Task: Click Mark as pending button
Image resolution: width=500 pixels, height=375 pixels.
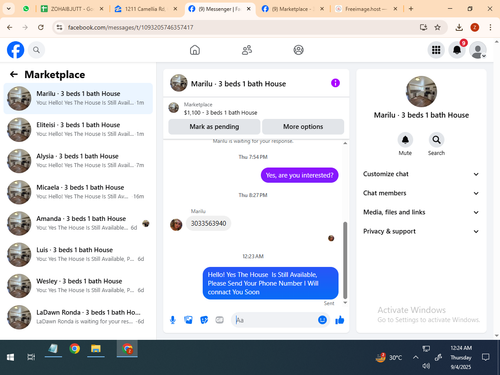Action: click(214, 127)
